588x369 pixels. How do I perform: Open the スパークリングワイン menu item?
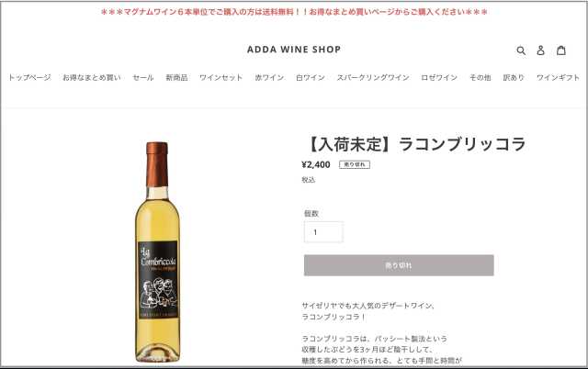(x=373, y=77)
